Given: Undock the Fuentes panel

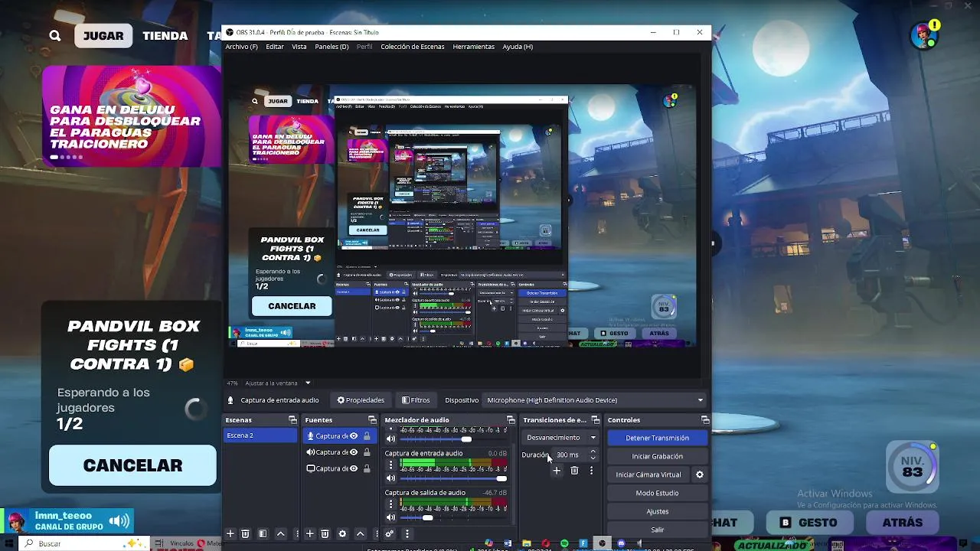Looking at the screenshot, I should point(372,420).
